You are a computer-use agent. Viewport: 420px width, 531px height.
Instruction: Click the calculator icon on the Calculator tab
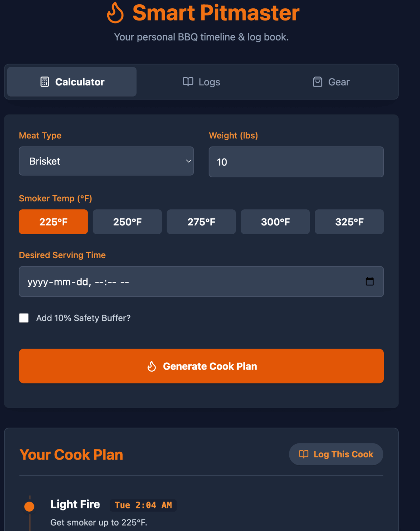[x=44, y=82]
